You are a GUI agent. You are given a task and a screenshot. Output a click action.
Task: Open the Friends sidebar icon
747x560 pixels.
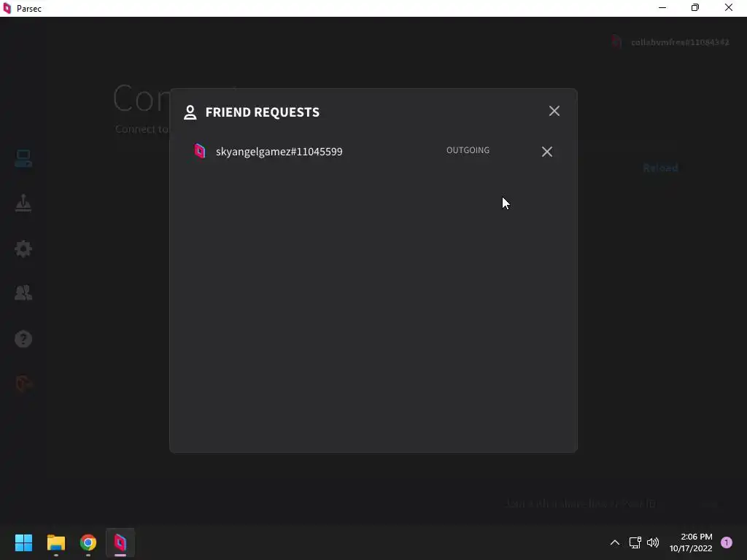(x=23, y=293)
